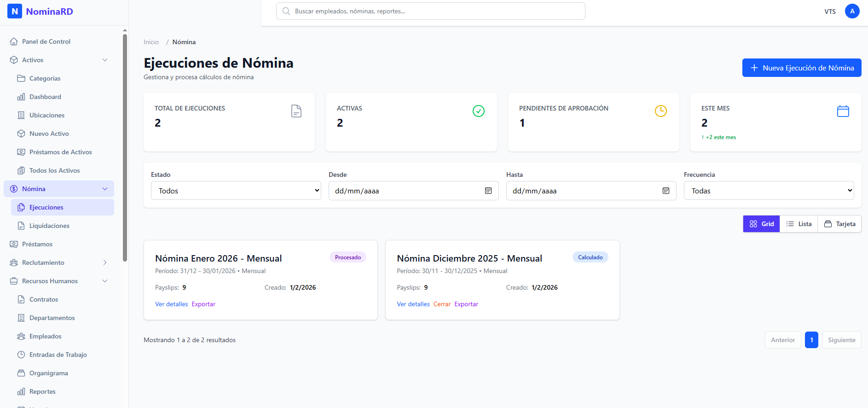Image resolution: width=868 pixels, height=408 pixels.
Task: Open Ver detalles for Nómina Diciembre 2025
Action: click(413, 304)
